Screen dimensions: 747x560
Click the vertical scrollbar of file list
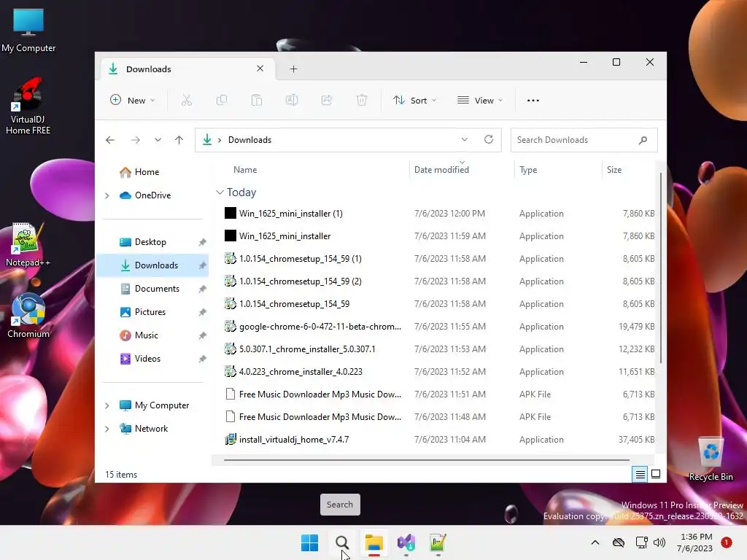[x=660, y=268]
